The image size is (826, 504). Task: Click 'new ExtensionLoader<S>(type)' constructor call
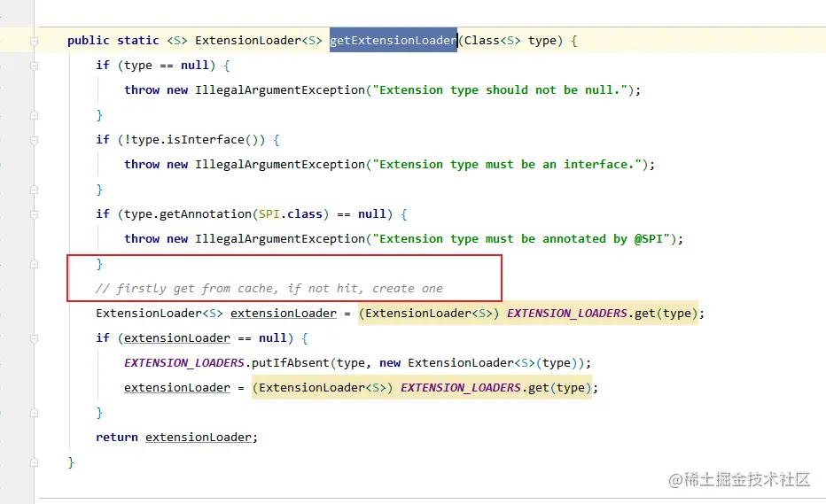click(479, 363)
